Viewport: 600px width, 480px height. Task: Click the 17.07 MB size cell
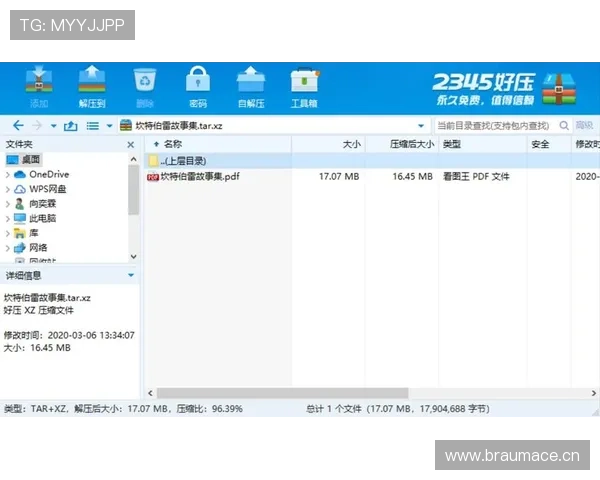[x=339, y=176]
